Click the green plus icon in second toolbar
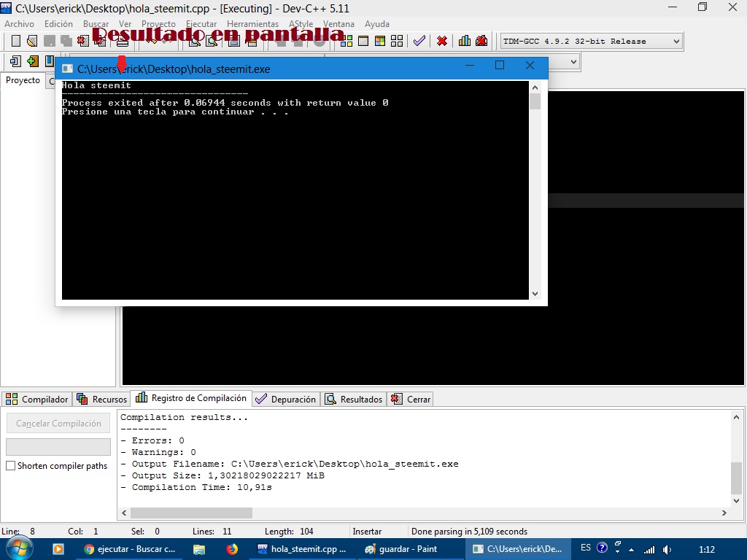The image size is (747, 560). point(32,61)
